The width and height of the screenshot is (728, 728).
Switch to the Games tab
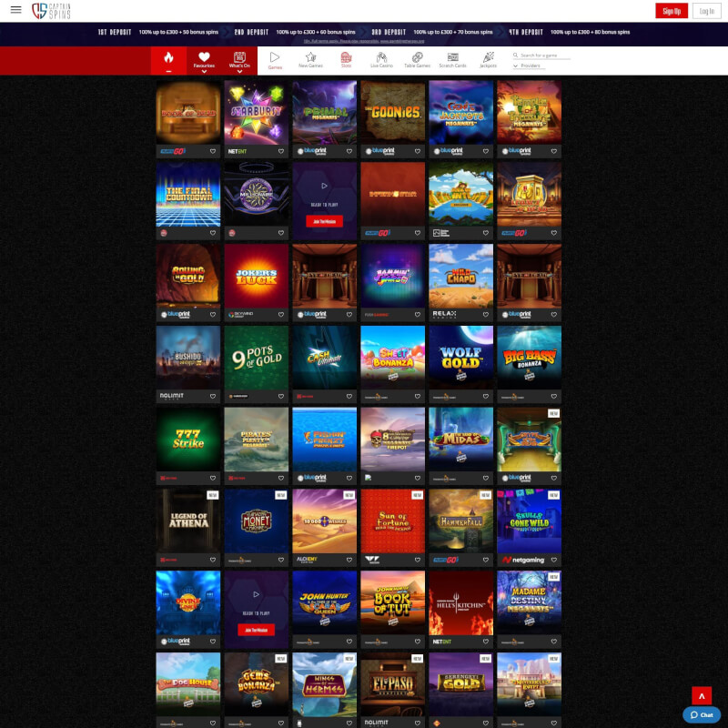[x=275, y=60]
